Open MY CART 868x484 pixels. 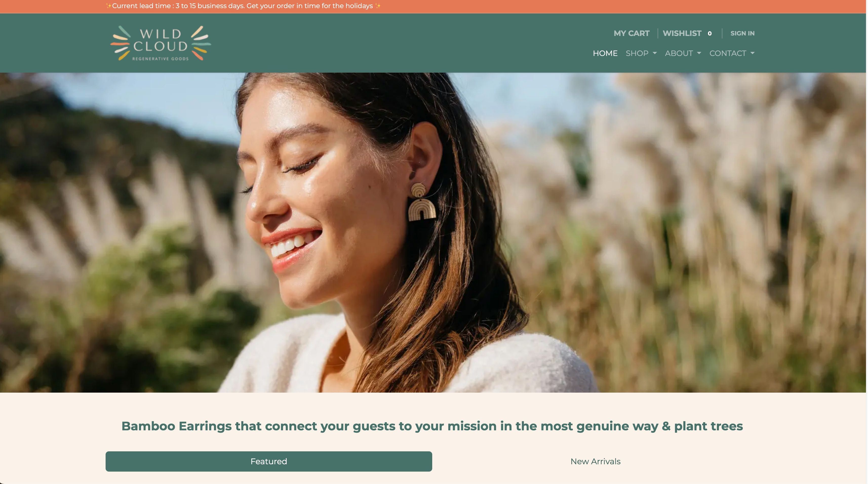click(x=632, y=33)
